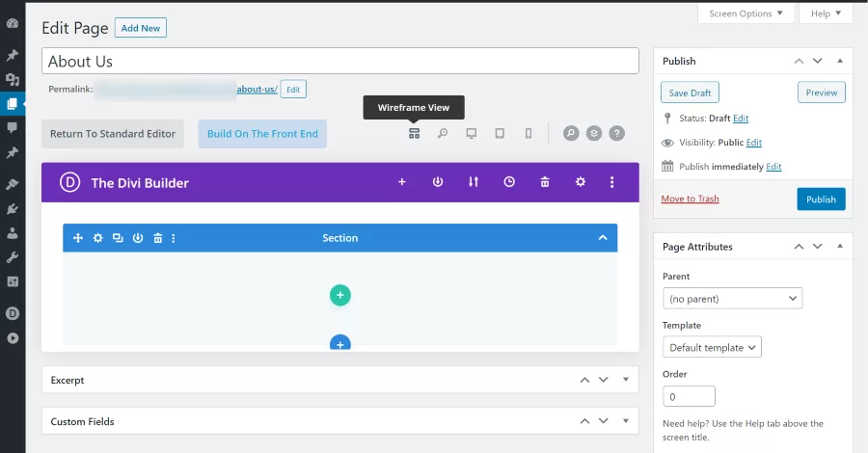Move Page Attributes panel up arrow
The width and height of the screenshot is (868, 453).
pos(799,247)
